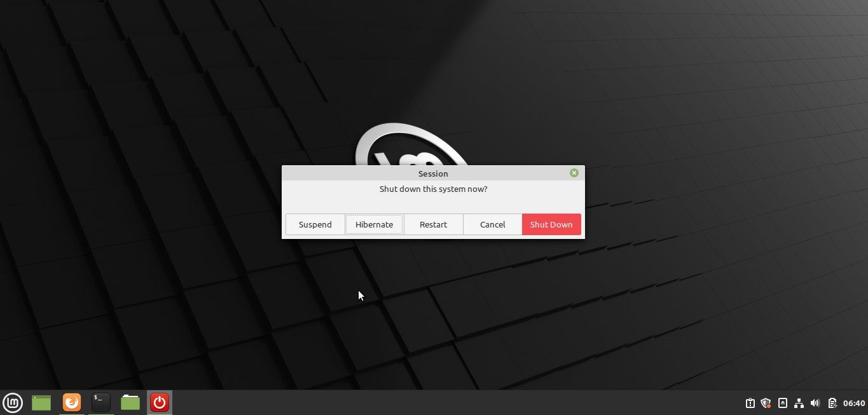868x415 pixels.
Task: Click the clock showing 06:40
Action: click(854, 402)
